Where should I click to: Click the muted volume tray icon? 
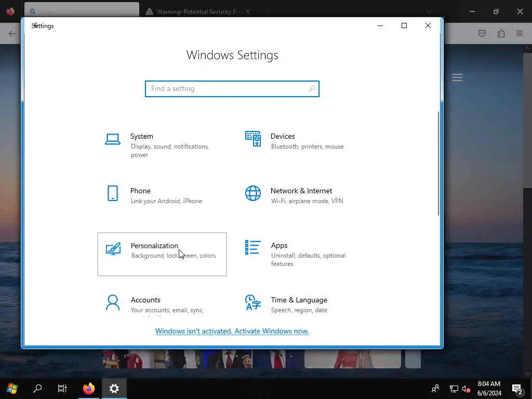[x=466, y=389]
